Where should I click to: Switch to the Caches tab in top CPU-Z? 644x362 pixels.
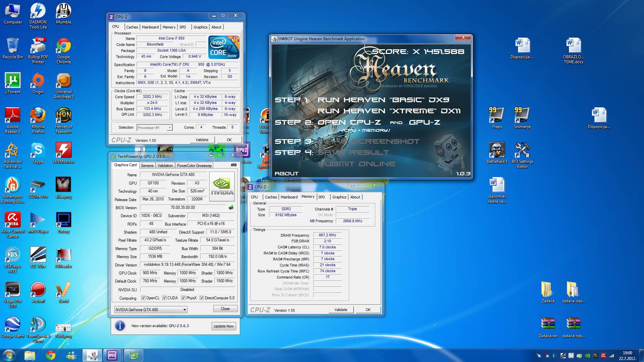pos(132,27)
